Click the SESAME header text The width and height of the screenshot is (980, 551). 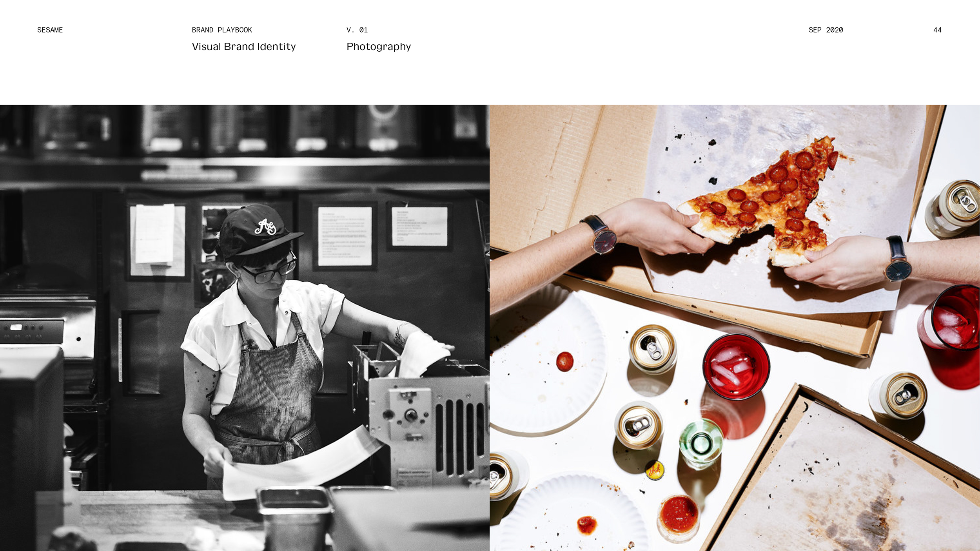[x=50, y=30]
